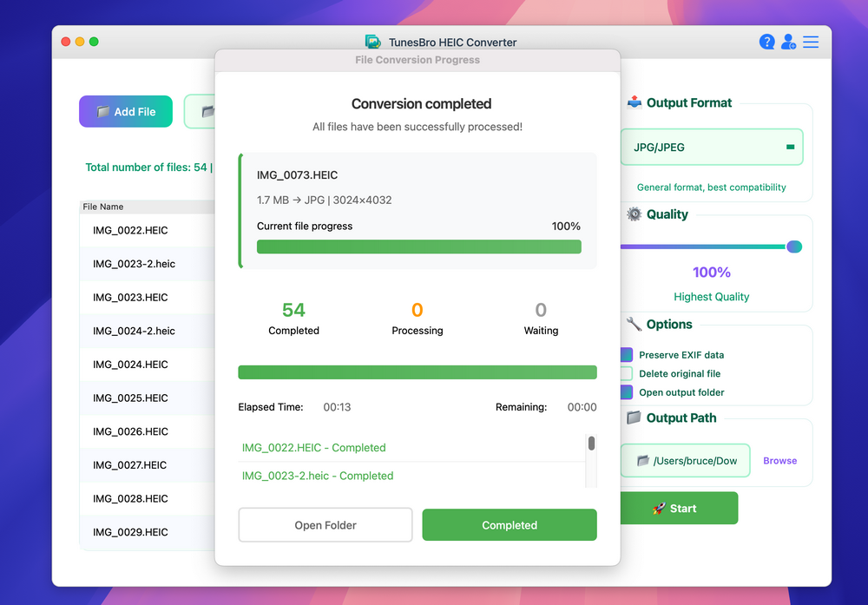
Task: Click the 100% quality value
Action: click(x=712, y=273)
